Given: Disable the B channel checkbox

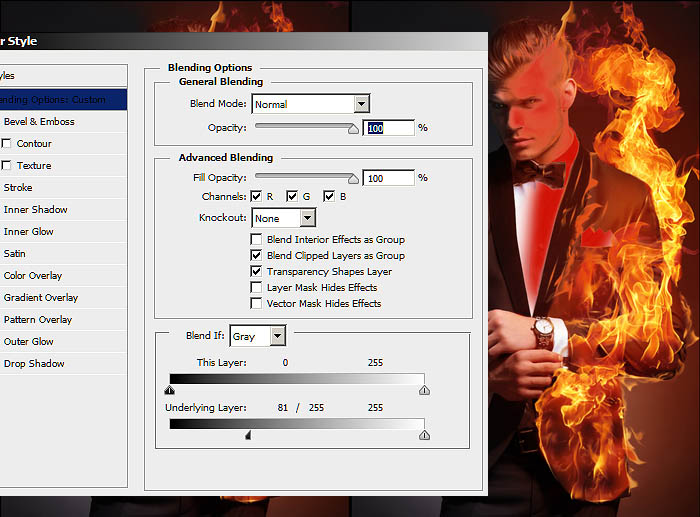Looking at the screenshot, I should tap(328, 196).
